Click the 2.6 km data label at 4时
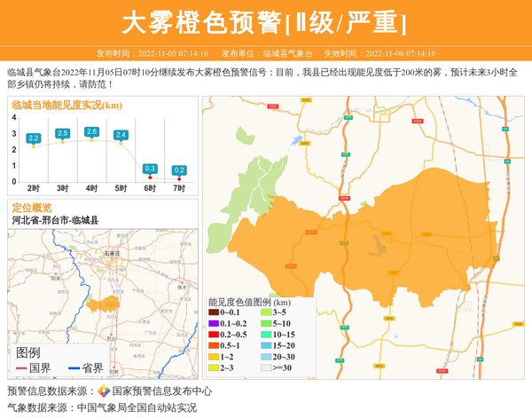 91,131
